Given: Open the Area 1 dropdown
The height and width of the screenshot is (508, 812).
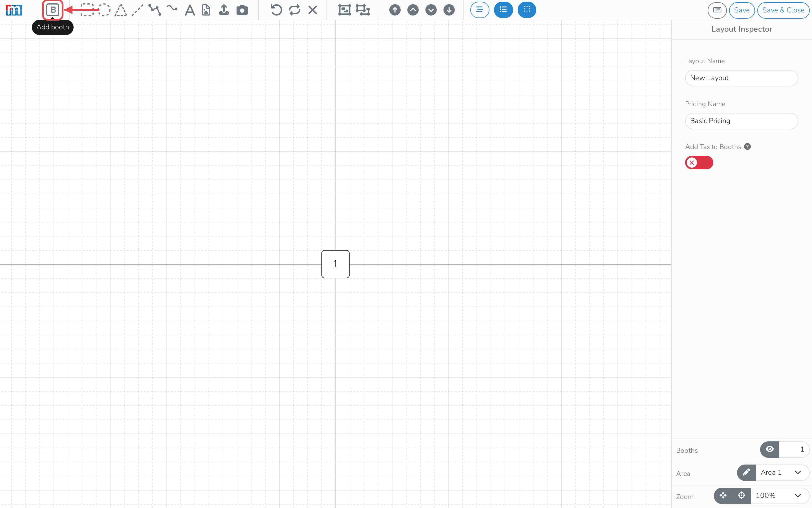Looking at the screenshot, I should [782, 472].
